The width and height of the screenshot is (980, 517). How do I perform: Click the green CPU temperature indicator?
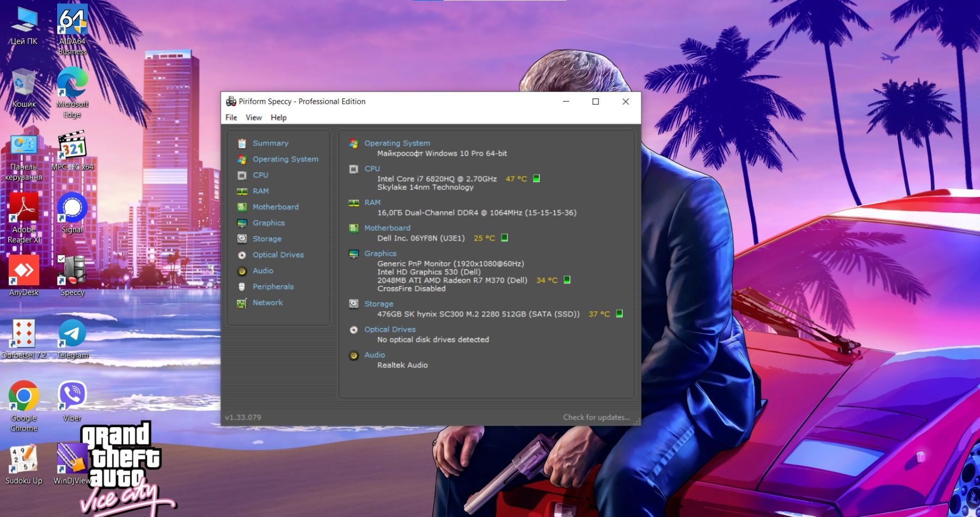click(x=536, y=179)
